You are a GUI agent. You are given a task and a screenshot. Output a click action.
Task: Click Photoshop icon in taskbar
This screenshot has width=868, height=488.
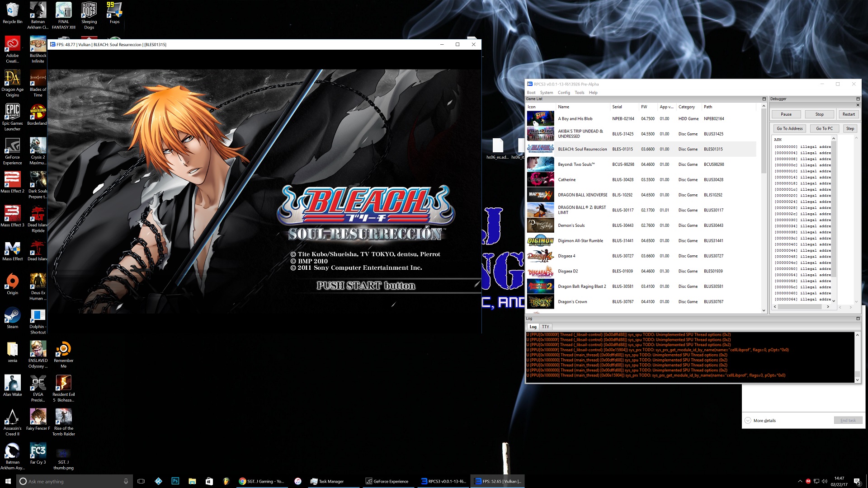click(175, 481)
